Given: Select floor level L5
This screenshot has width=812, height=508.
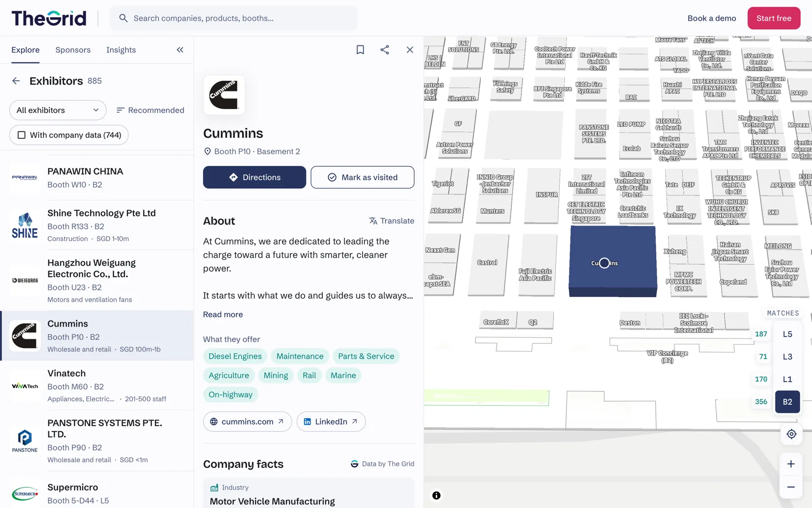Looking at the screenshot, I should 787,334.
